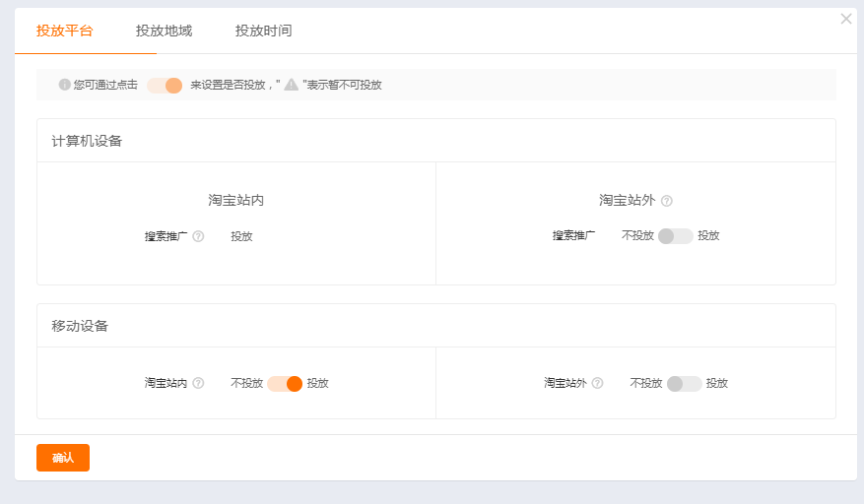Open the 投放时间 tab
The width and height of the screenshot is (864, 504).
[x=263, y=31]
